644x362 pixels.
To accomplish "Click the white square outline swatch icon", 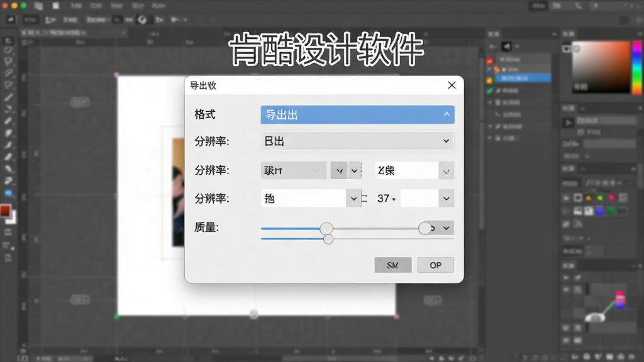I will tap(577, 198).
